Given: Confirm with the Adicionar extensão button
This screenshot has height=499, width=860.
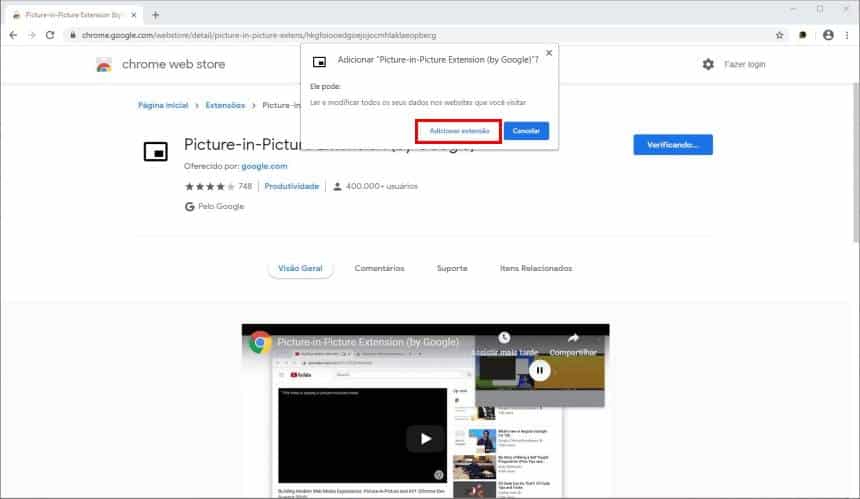Looking at the screenshot, I should point(459,131).
